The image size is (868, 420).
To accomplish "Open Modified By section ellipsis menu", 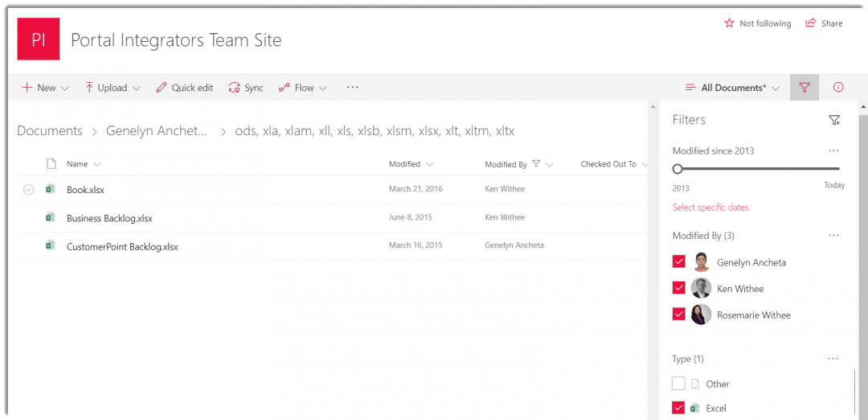I will click(x=833, y=236).
